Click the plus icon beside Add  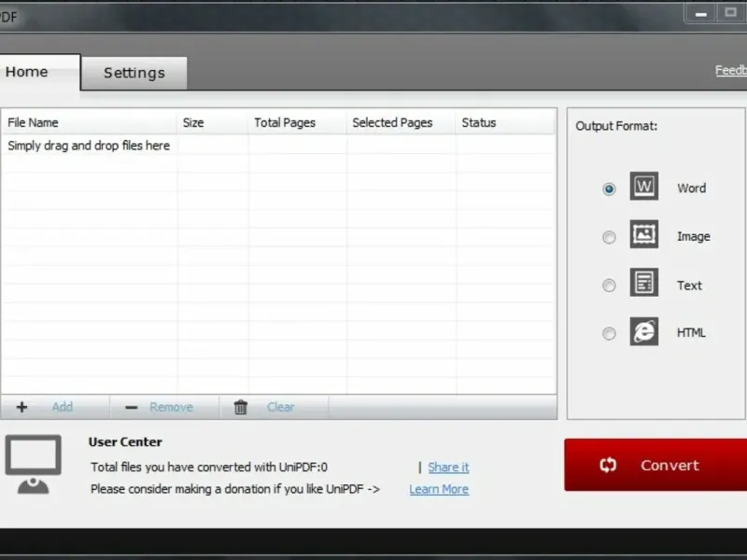tap(21, 407)
